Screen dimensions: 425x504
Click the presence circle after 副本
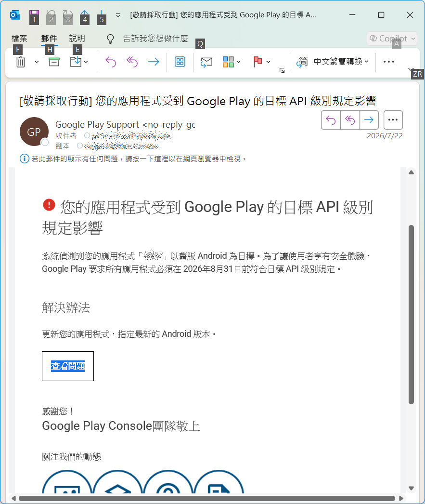(x=80, y=146)
